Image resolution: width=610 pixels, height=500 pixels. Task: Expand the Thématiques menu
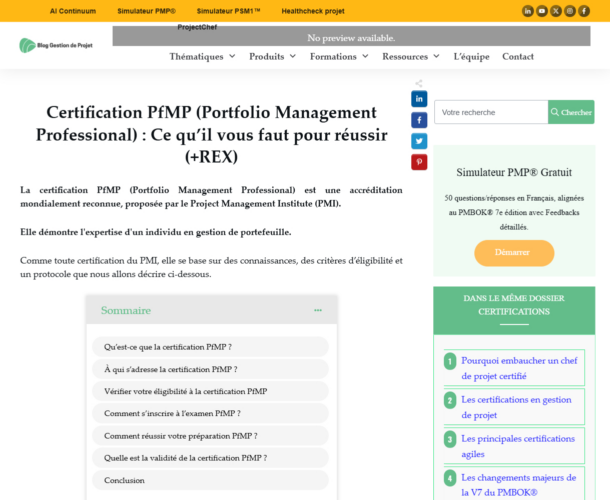click(x=202, y=57)
